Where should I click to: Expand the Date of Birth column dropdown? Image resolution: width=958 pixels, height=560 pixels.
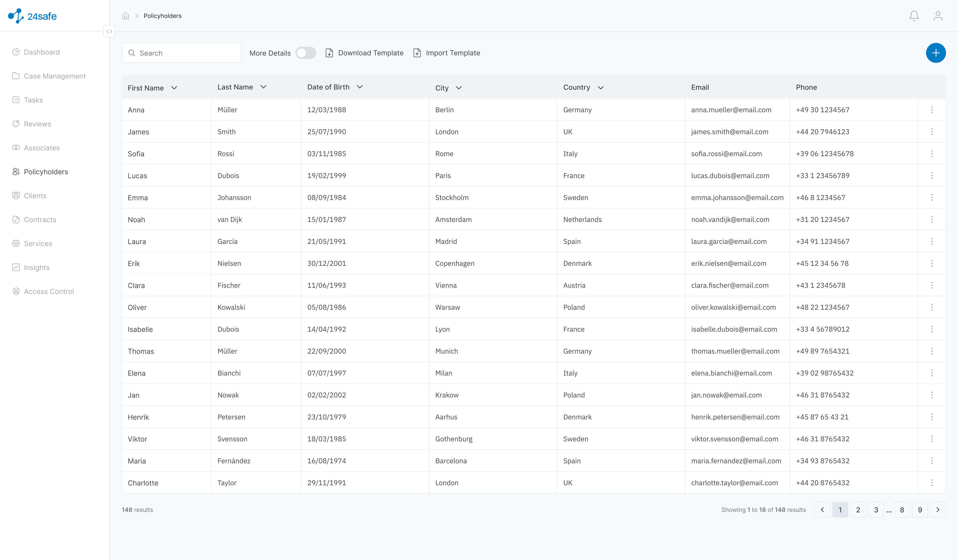click(360, 87)
